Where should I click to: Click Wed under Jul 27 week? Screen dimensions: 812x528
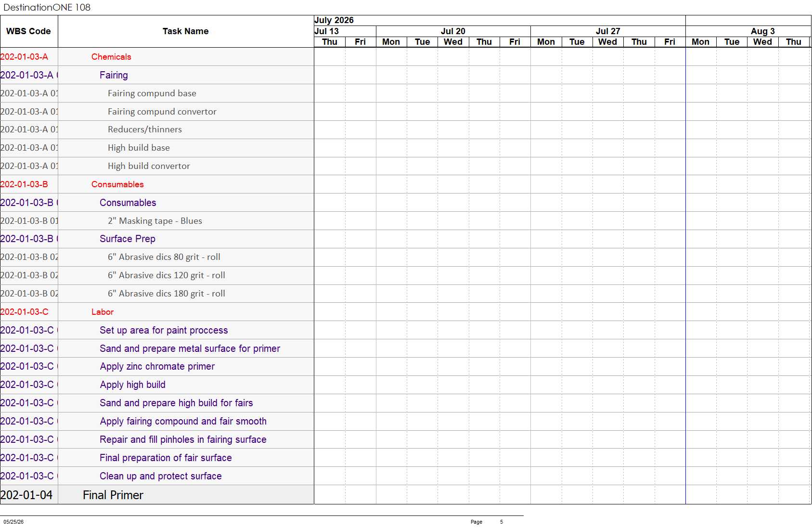coord(608,42)
